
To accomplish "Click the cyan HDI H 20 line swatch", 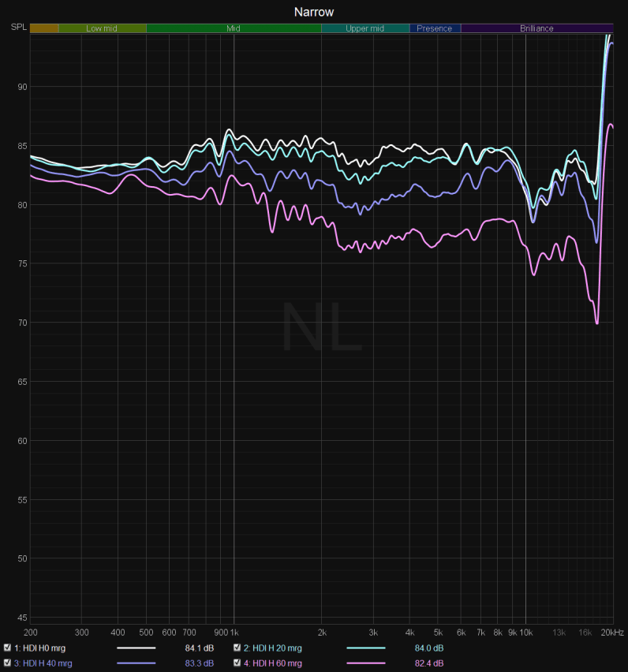I will coord(366,648).
